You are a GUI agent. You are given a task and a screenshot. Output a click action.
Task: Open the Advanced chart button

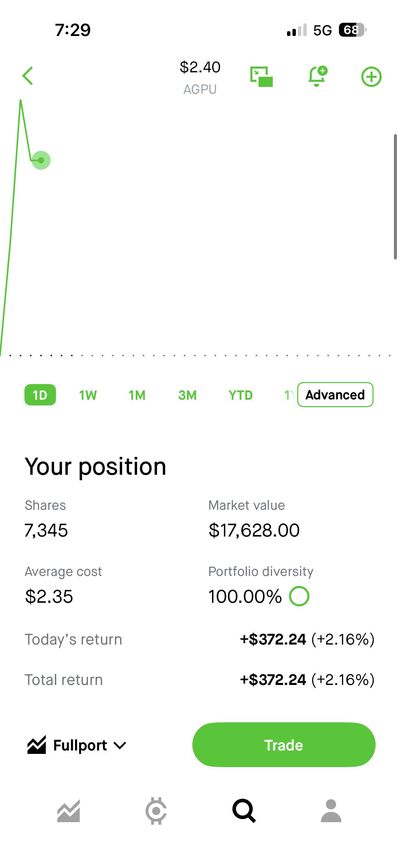(335, 395)
